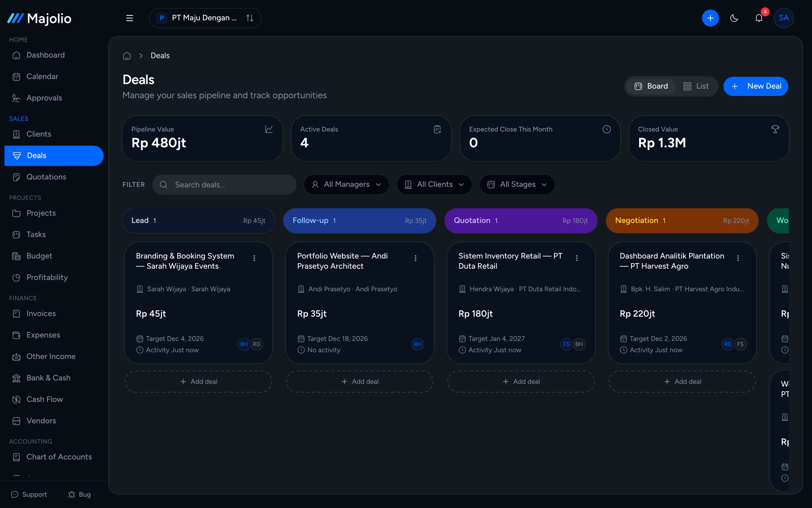Click the Active Deals clipboard icon
The width and height of the screenshot is (812, 508).
(x=437, y=129)
